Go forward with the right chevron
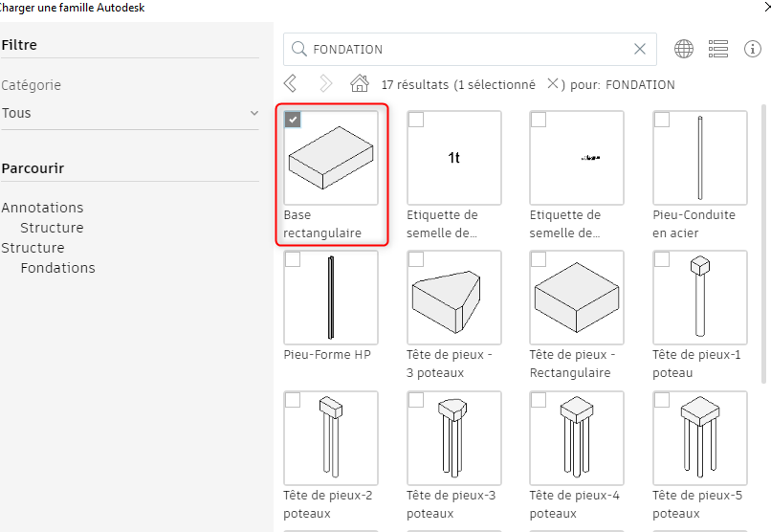The height and width of the screenshot is (532, 771). pos(325,83)
